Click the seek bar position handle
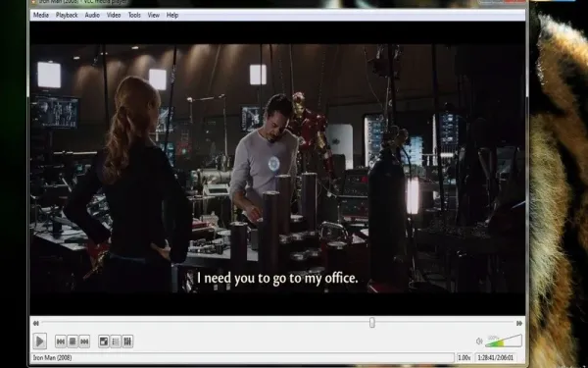Screen dimensions: 588x368 pos(372,323)
